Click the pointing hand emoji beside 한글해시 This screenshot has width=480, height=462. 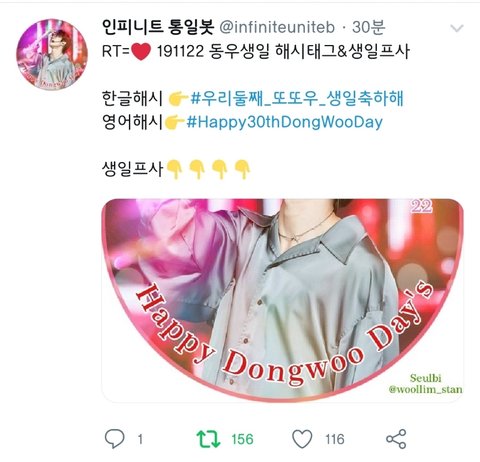click(x=178, y=99)
